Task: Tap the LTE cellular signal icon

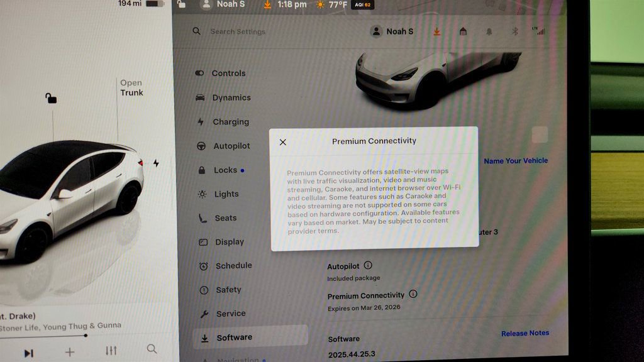Action: 539,30
